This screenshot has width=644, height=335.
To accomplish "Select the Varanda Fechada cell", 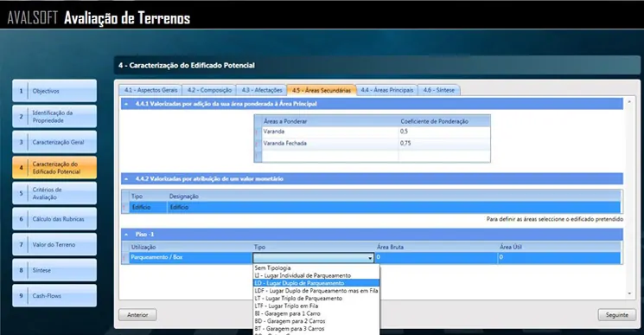I will (330, 144).
